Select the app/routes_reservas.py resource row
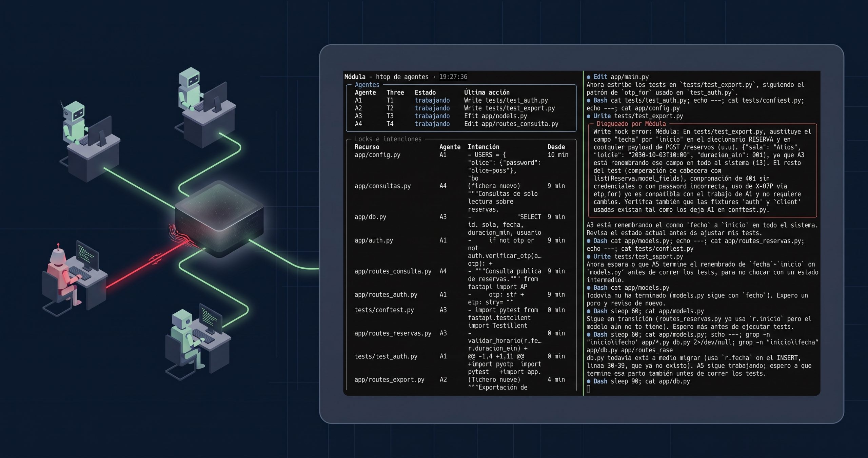The width and height of the screenshot is (868, 458). pos(393,333)
